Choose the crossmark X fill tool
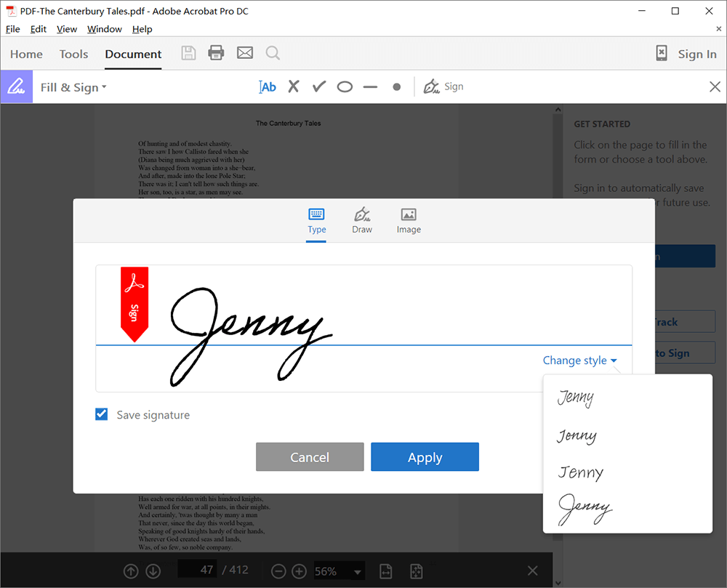Image resolution: width=727 pixels, height=588 pixels. coord(293,86)
